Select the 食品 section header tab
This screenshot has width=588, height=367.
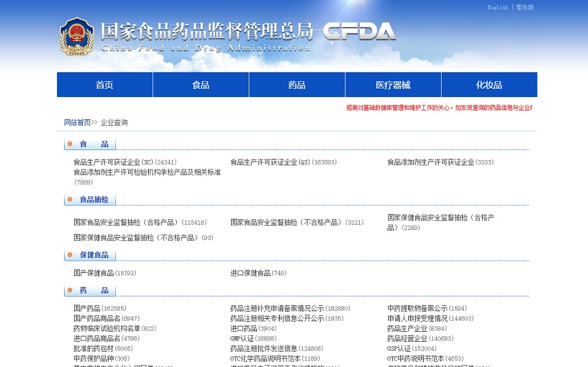[90, 144]
